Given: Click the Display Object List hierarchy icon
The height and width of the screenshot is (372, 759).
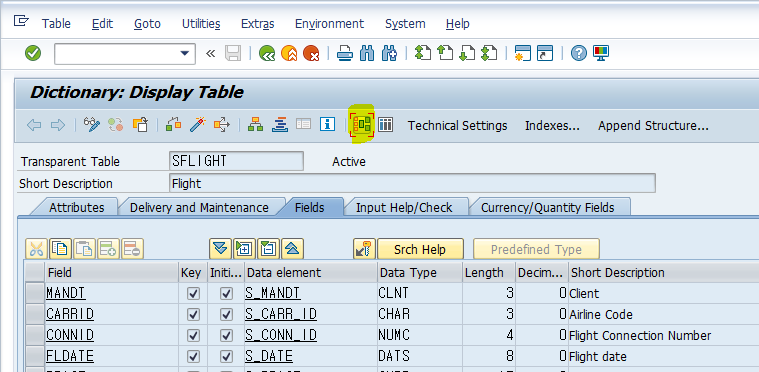Looking at the screenshot, I should point(256,125).
